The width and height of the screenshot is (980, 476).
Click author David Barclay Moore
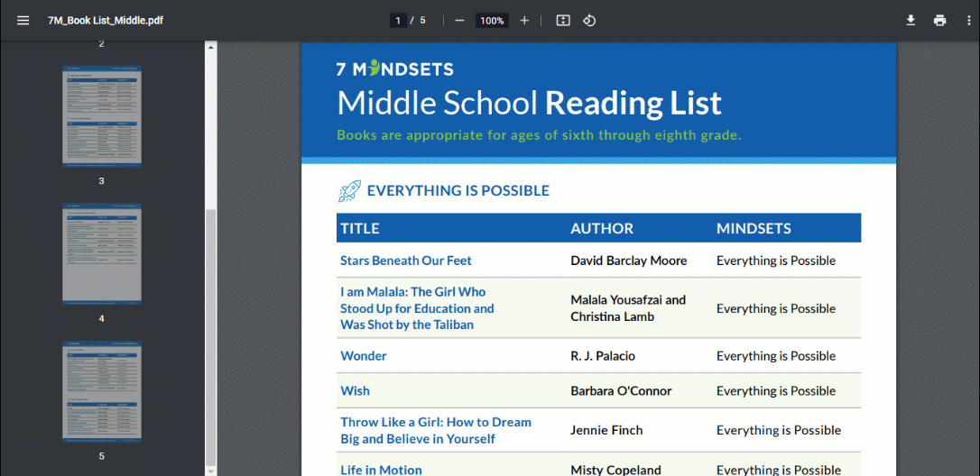pos(629,261)
